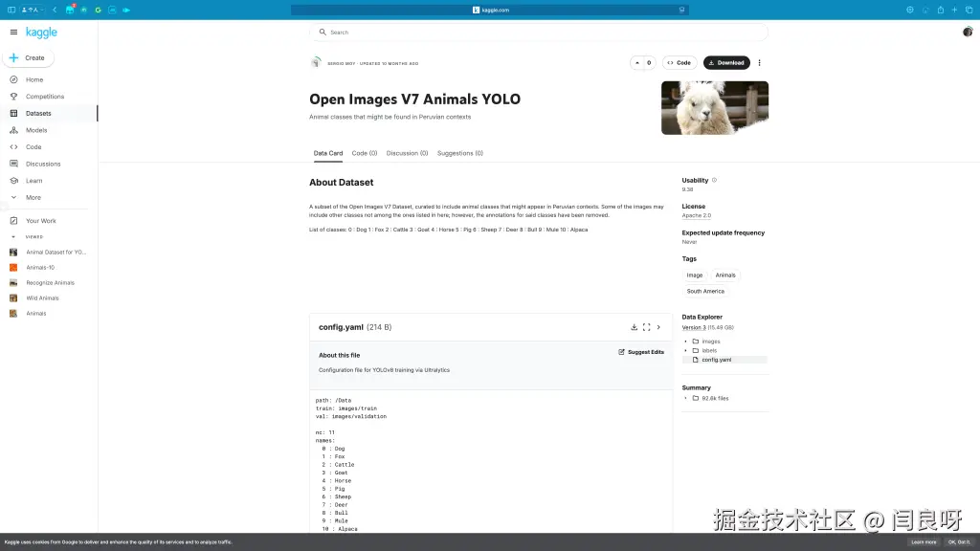Open the pinned tab with red badge
This screenshot has width=980, height=551.
(70, 10)
